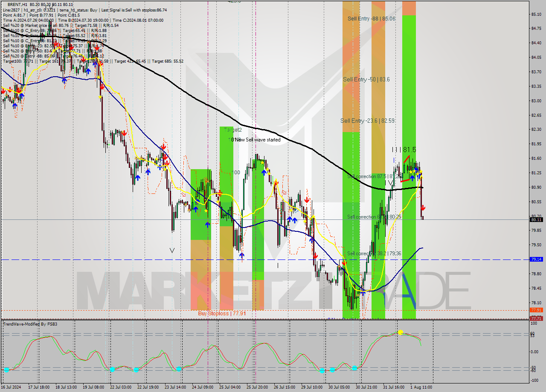
Task: Click the '30 Jul 21:00' time label
Action: (367, 387)
